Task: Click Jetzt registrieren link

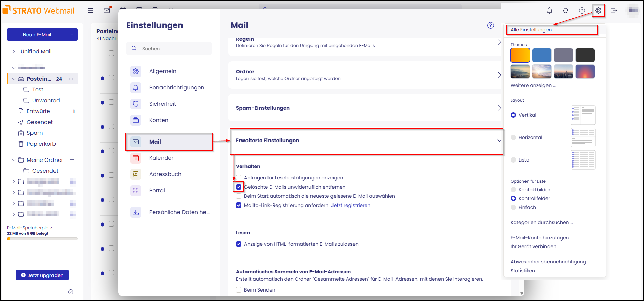Action: (351, 205)
